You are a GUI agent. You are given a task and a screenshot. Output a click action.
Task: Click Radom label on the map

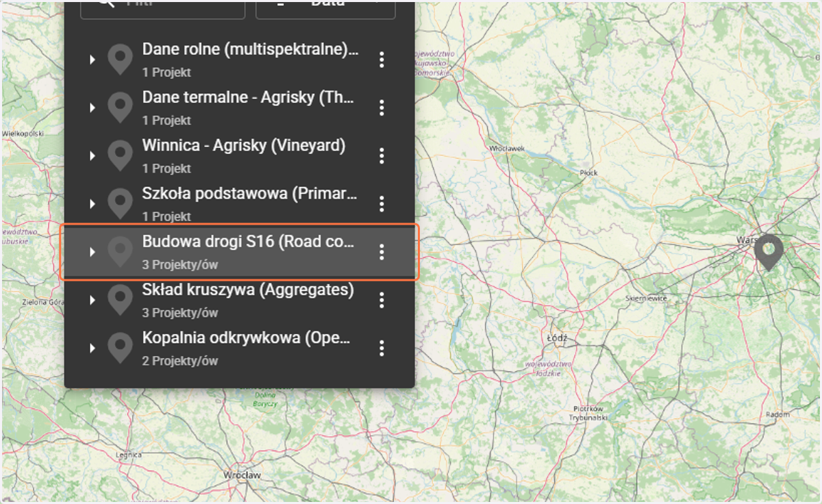(x=777, y=414)
